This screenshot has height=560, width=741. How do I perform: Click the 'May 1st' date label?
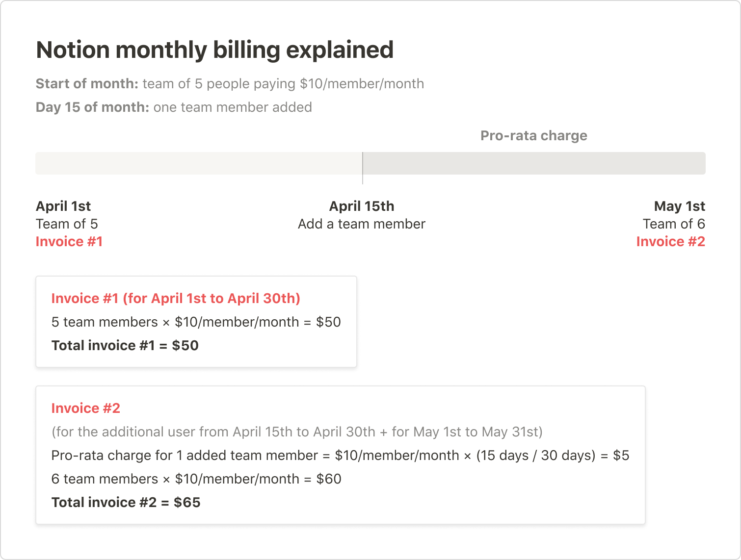[x=679, y=206]
